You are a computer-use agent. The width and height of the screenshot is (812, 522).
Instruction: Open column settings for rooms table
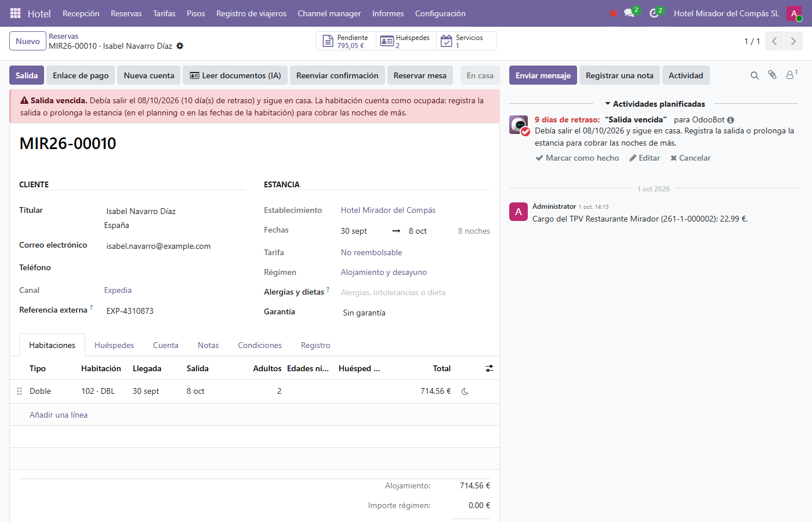click(490, 368)
